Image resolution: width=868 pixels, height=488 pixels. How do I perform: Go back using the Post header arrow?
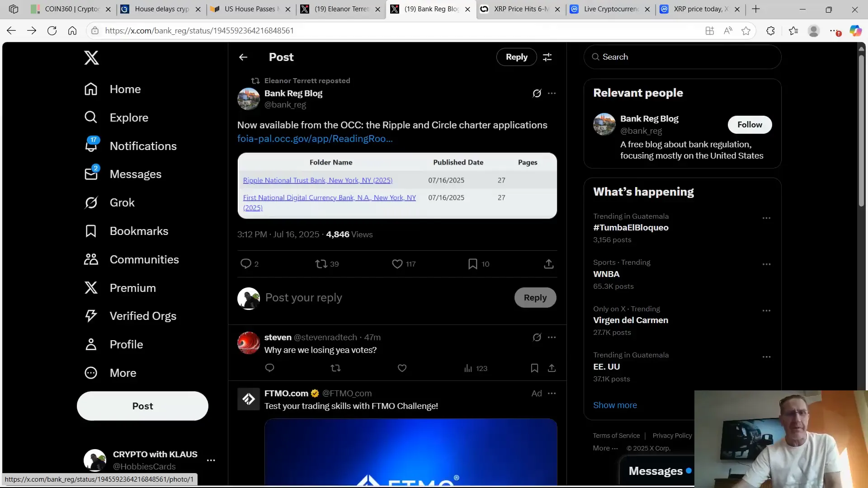coord(243,57)
